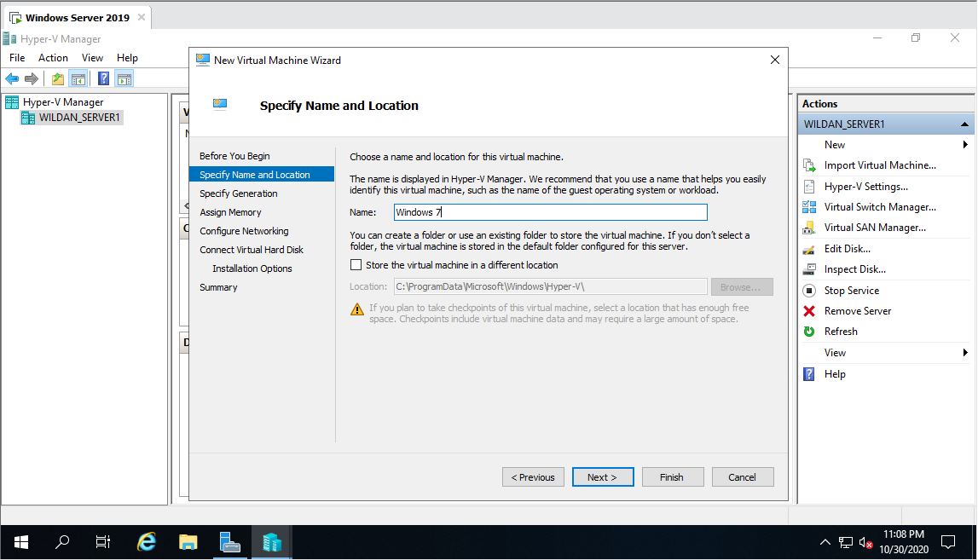Click the Up folder toolbar icon
Screen dimensions: 978x560
pos(58,78)
